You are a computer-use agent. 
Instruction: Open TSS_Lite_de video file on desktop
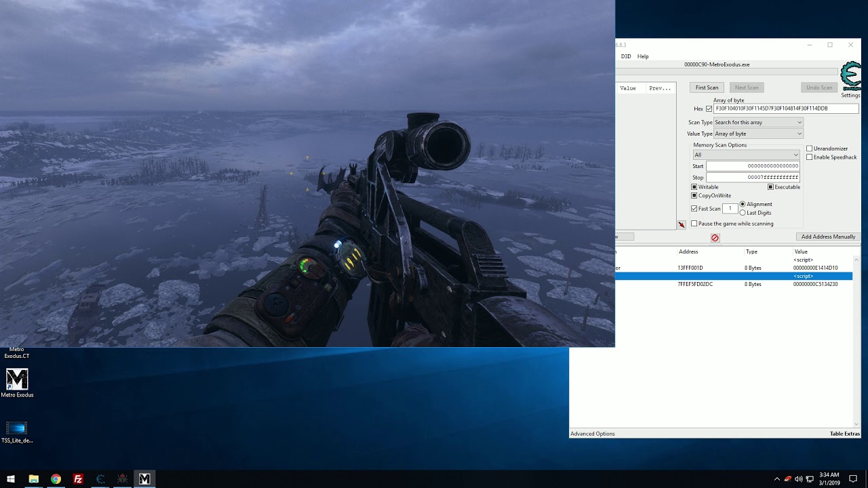pyautogui.click(x=17, y=432)
